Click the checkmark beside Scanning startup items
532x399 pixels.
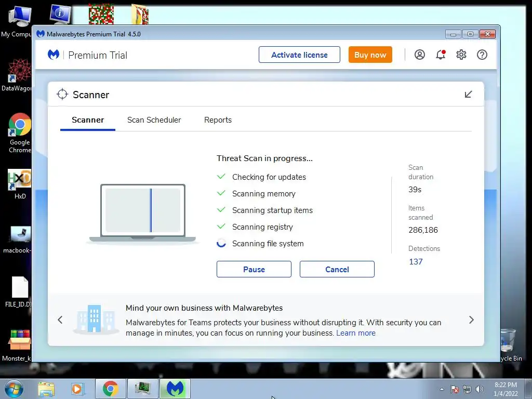pos(221,210)
